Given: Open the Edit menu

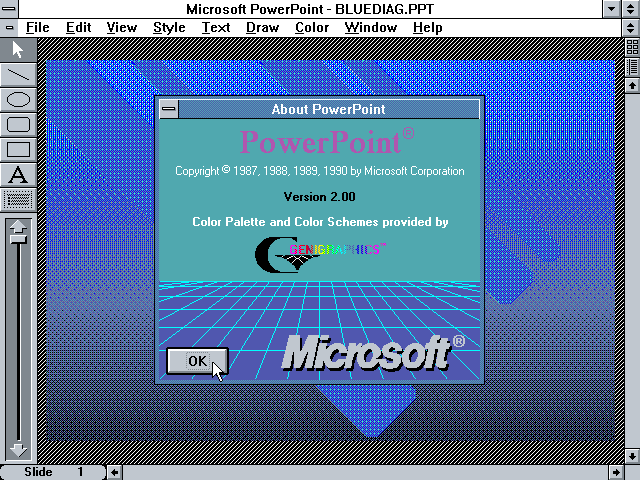Looking at the screenshot, I should click(x=78, y=28).
